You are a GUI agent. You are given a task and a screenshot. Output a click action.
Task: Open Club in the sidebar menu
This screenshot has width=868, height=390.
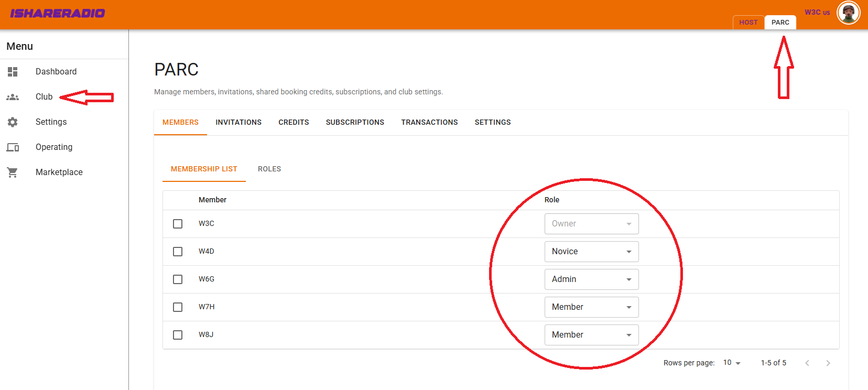pyautogui.click(x=44, y=97)
